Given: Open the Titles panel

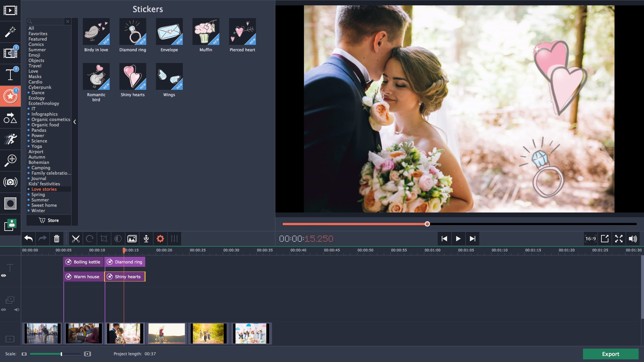Looking at the screenshot, I should pyautogui.click(x=10, y=75).
